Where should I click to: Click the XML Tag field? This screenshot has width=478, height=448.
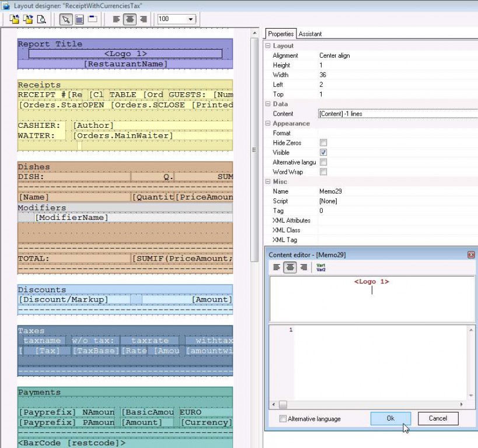[398, 240]
